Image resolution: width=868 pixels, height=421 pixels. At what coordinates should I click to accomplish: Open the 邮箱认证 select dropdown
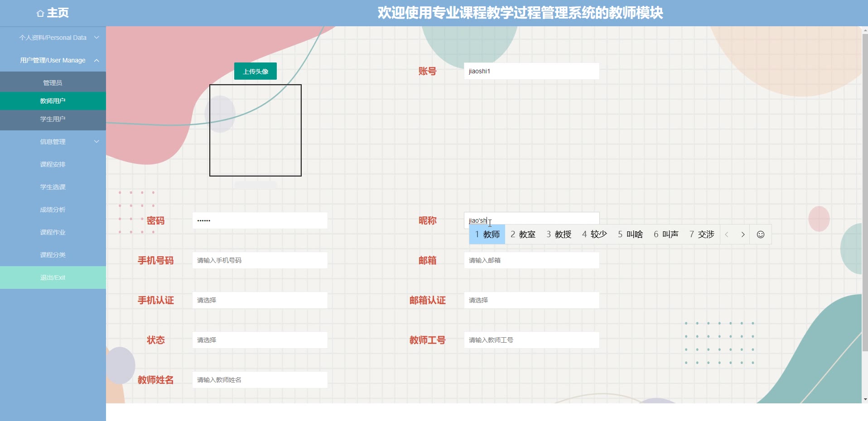pyautogui.click(x=531, y=300)
